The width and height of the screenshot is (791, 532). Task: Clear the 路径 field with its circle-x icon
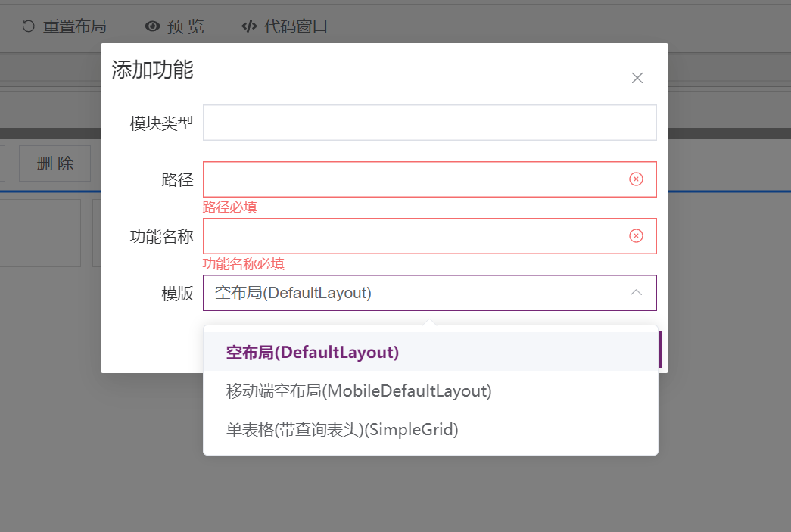[636, 179]
